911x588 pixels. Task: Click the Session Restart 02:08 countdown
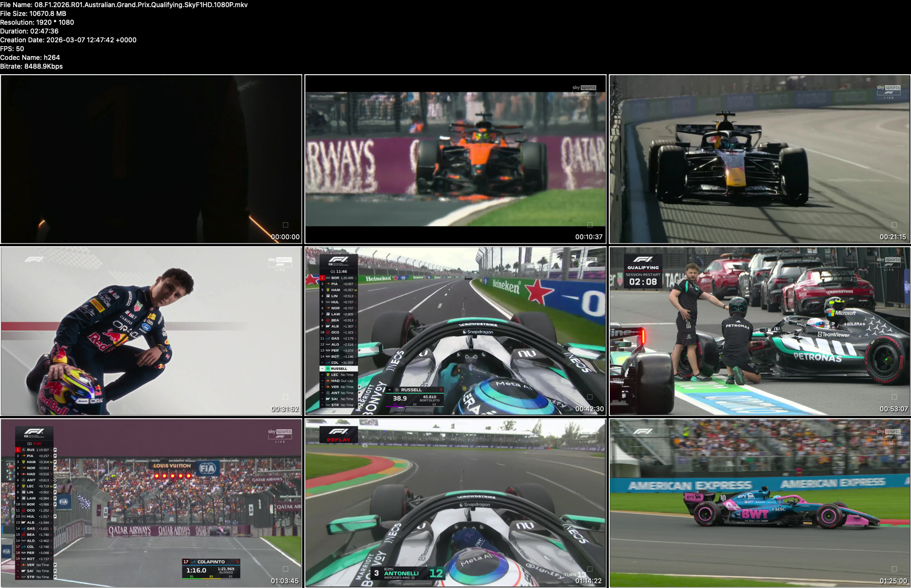click(x=643, y=280)
